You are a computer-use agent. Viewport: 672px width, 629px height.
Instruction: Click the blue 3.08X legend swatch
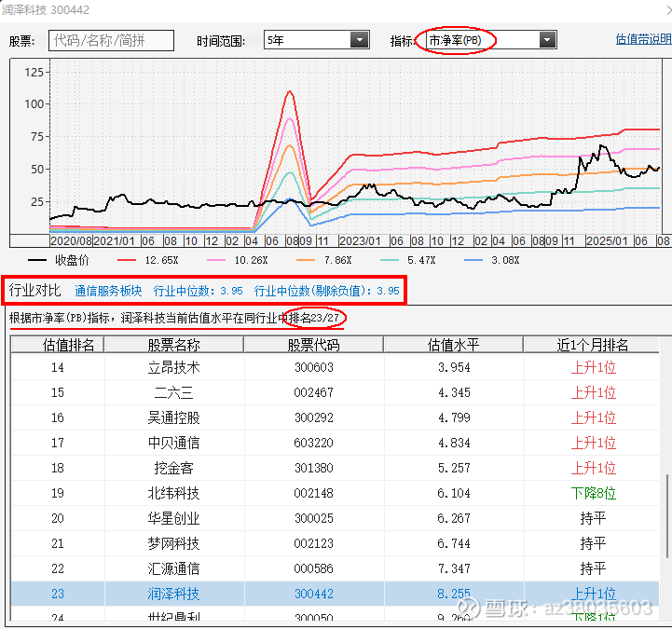pyautogui.click(x=473, y=260)
